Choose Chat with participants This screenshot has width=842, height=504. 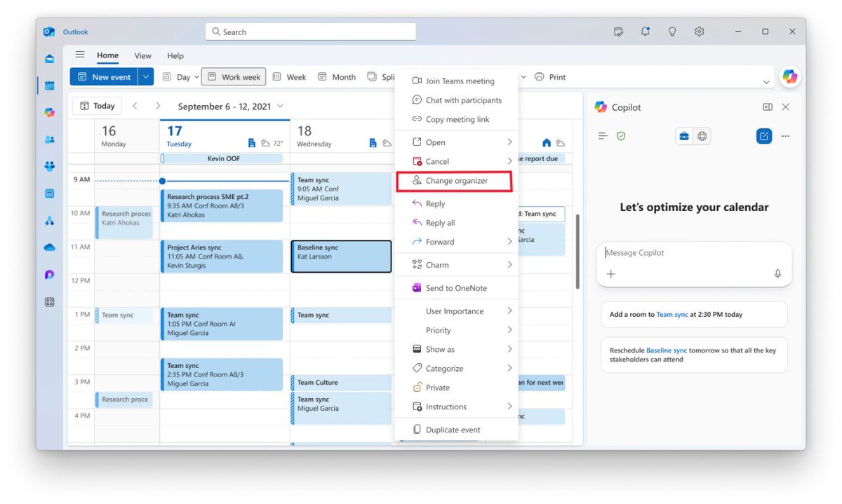[x=457, y=100]
